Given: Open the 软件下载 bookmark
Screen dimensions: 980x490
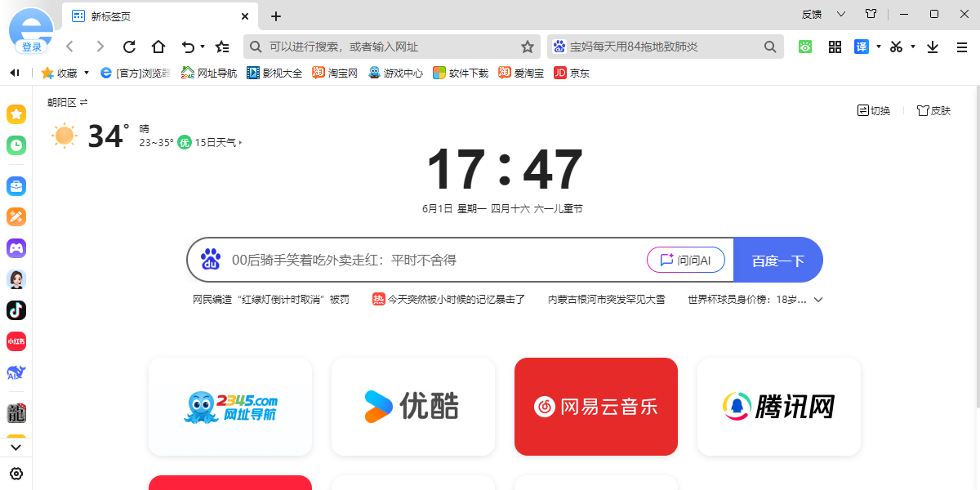Looking at the screenshot, I should (461, 73).
